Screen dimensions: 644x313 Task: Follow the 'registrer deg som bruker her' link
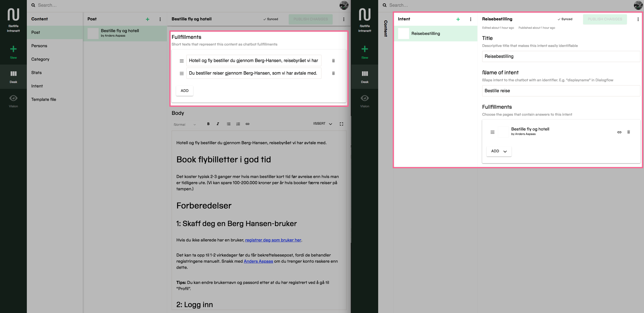coord(273,240)
